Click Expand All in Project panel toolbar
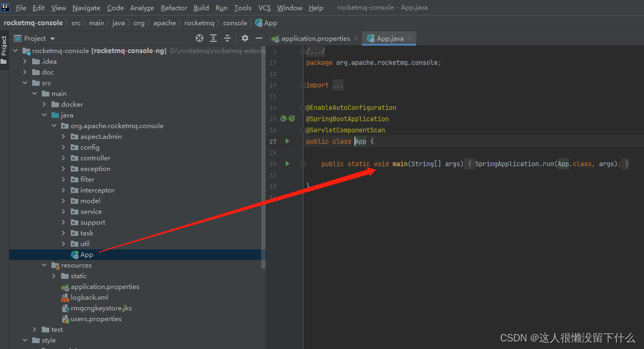Viewport: 644px width, 349px height. tap(213, 38)
